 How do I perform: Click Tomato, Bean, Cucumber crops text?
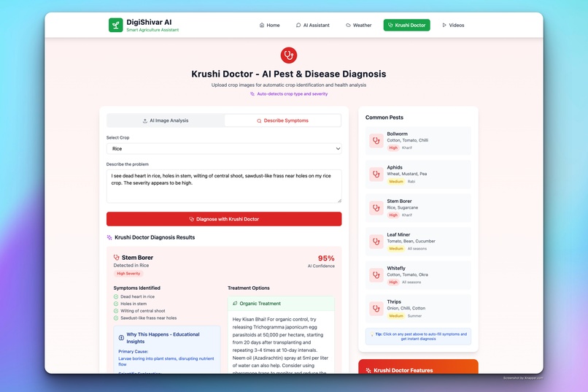point(411,241)
